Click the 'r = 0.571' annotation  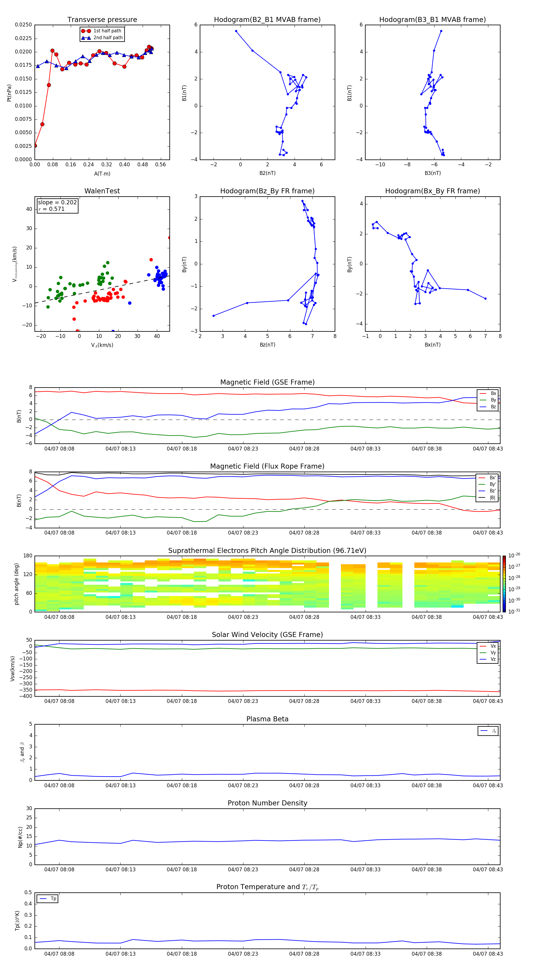(x=51, y=209)
